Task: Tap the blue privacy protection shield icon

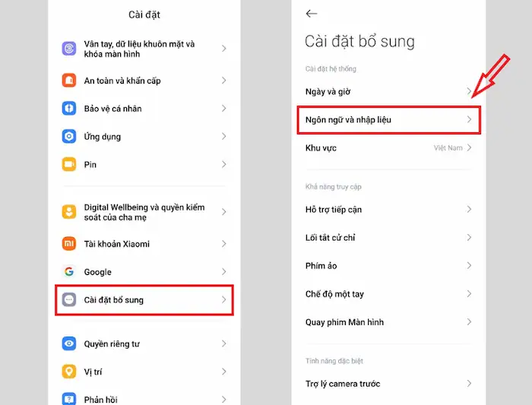Action: click(69, 109)
